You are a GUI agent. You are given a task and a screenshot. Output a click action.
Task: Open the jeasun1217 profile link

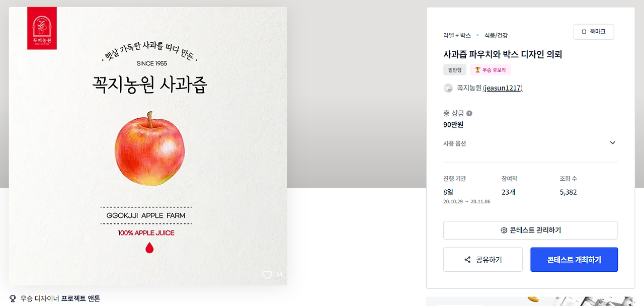tap(503, 88)
